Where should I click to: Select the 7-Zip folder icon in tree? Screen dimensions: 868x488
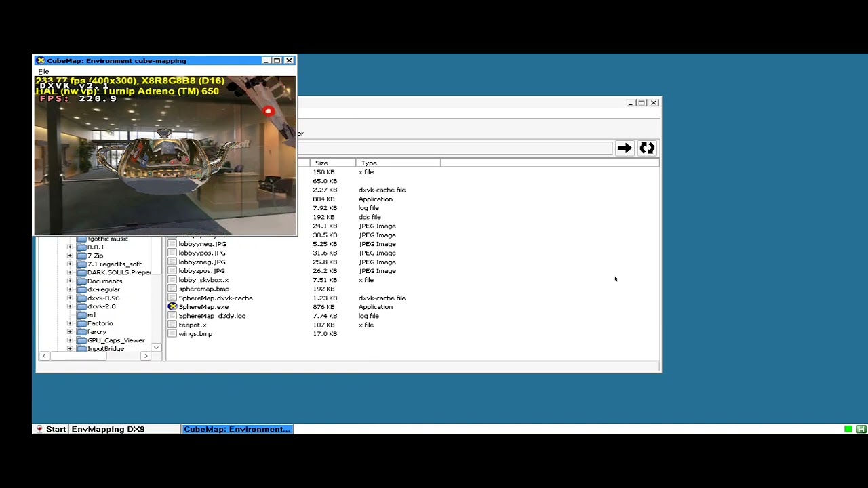(x=81, y=256)
